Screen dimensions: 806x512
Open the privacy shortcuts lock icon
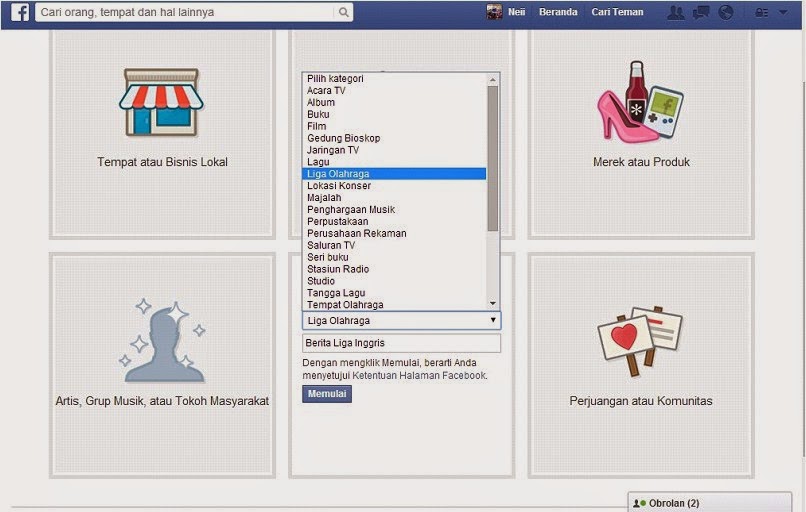[x=762, y=13]
